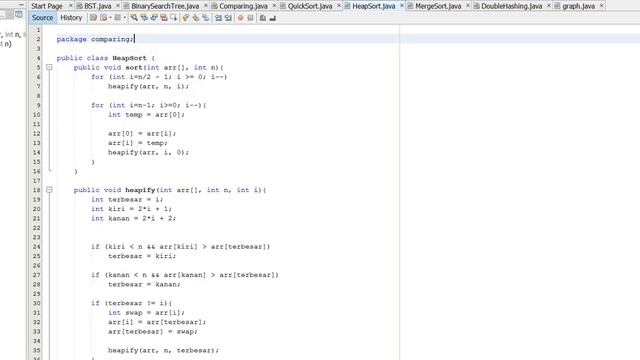Viewport: 640px width, 360px height.
Task: Click 'heapify(arr, n, terbesar);' call
Action: (163, 350)
